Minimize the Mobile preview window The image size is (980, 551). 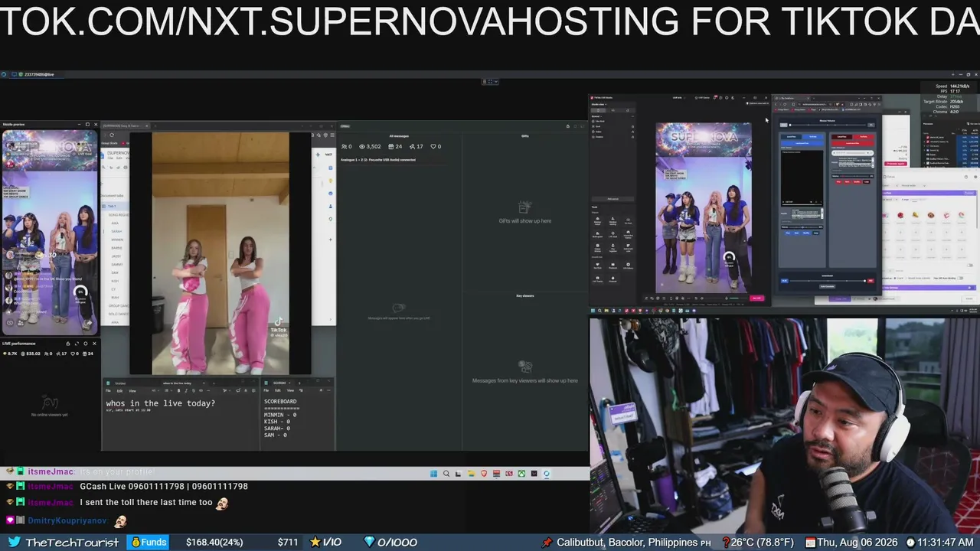pyautogui.click(x=78, y=124)
